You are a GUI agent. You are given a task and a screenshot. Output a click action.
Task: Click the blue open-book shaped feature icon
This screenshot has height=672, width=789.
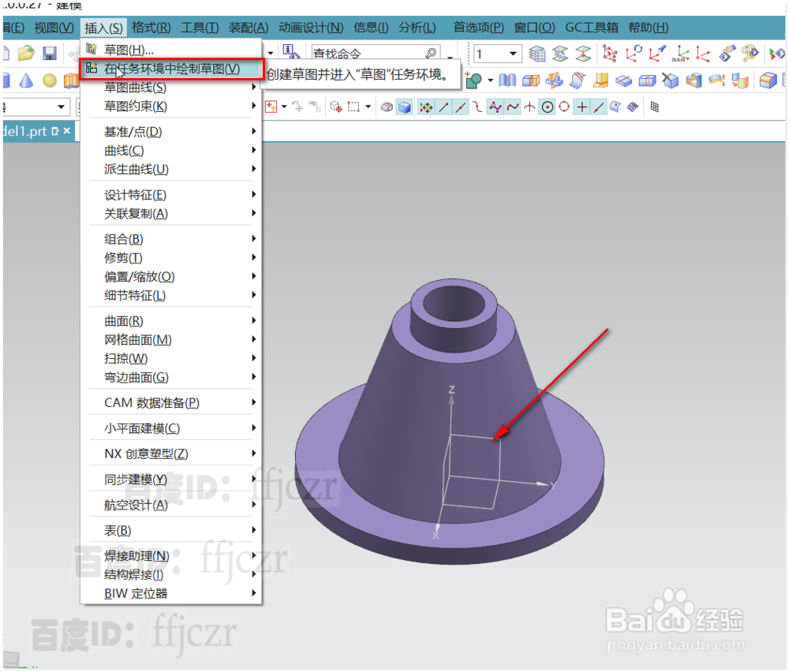coord(507,80)
